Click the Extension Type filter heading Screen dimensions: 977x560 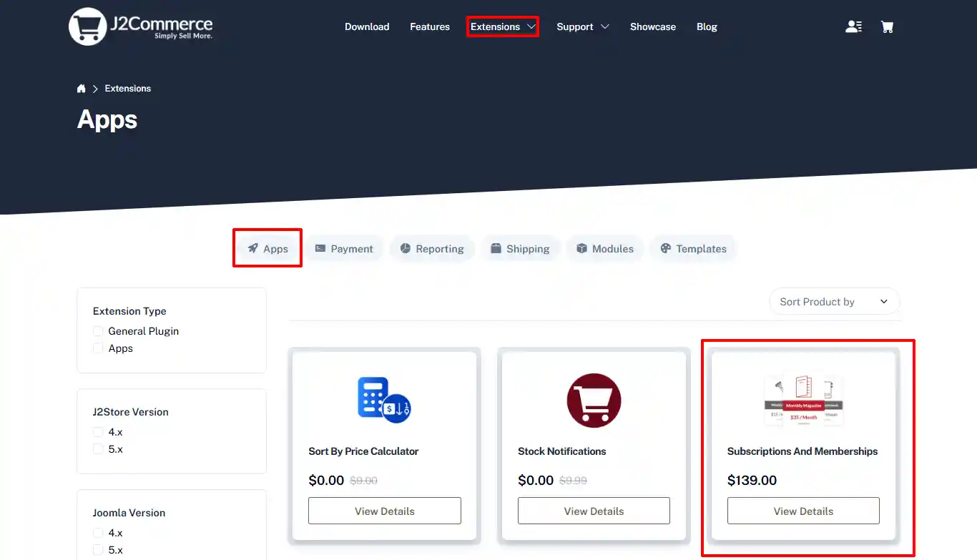129,311
